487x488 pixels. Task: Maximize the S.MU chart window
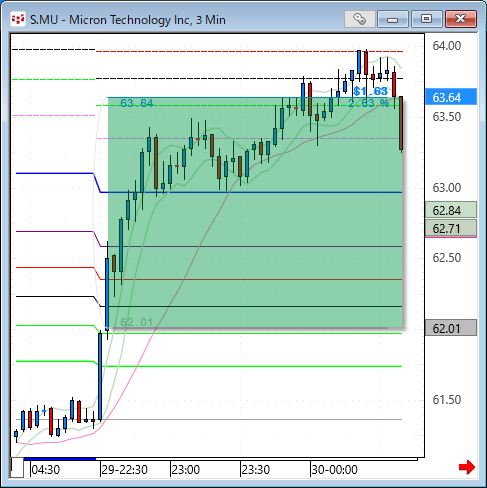[427, 19]
